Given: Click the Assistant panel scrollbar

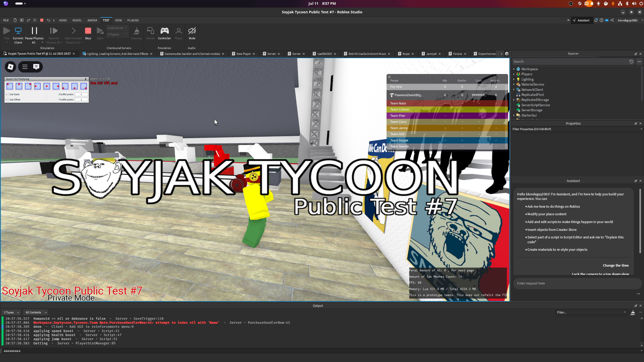Looking at the screenshot, I should (640, 221).
